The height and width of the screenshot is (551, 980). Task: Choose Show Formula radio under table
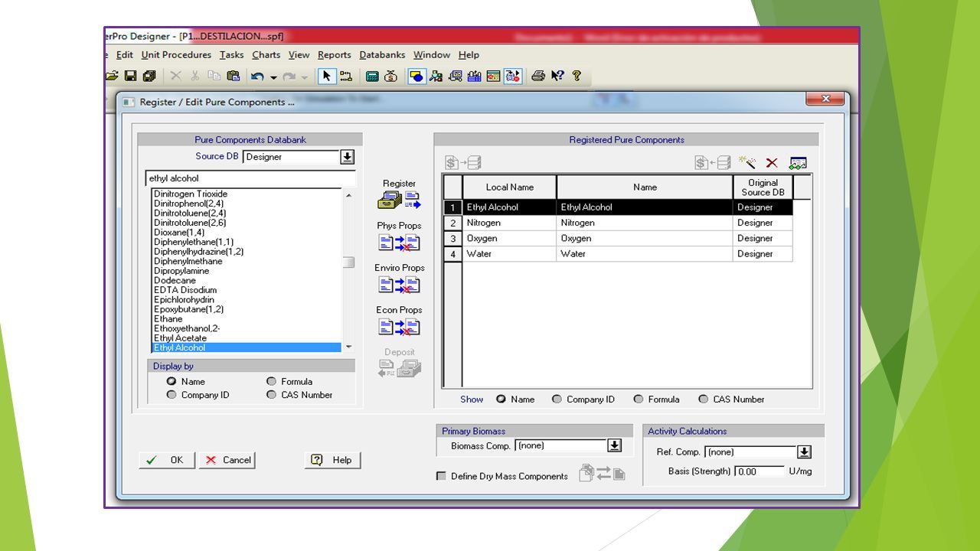pyautogui.click(x=639, y=399)
